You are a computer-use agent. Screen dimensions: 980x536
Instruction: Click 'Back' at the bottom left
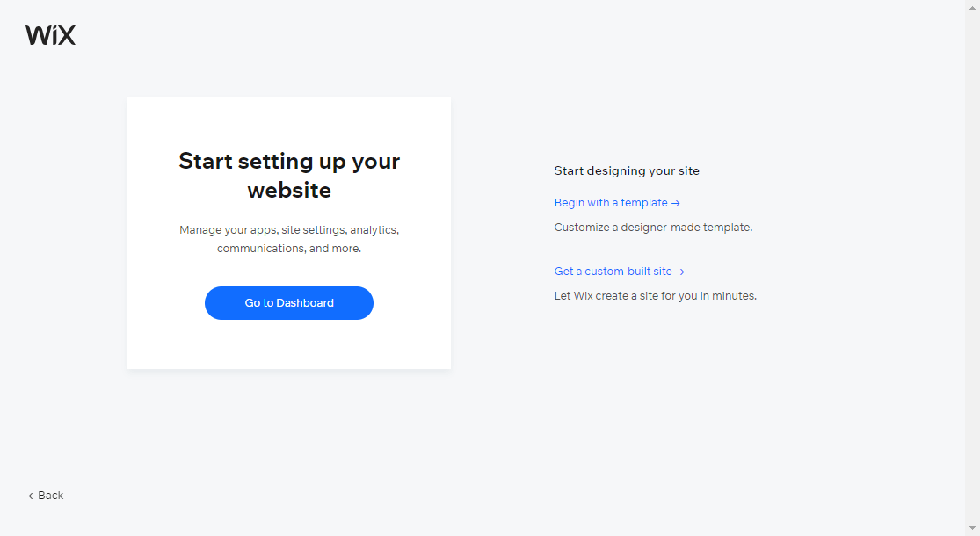pyautogui.click(x=45, y=495)
